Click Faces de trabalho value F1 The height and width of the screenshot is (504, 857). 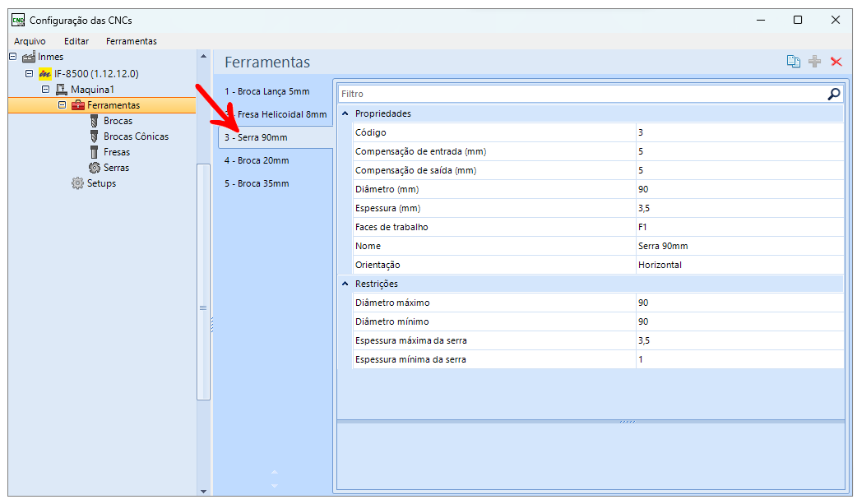click(x=739, y=227)
